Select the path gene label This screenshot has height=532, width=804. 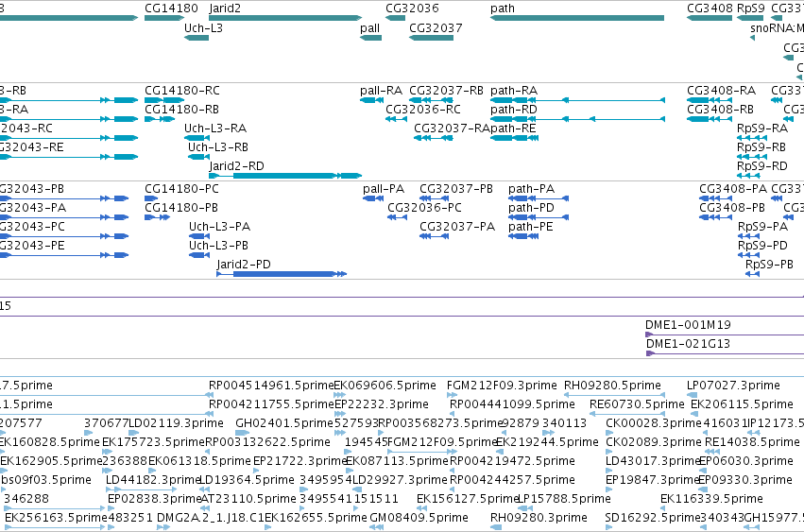point(503,9)
